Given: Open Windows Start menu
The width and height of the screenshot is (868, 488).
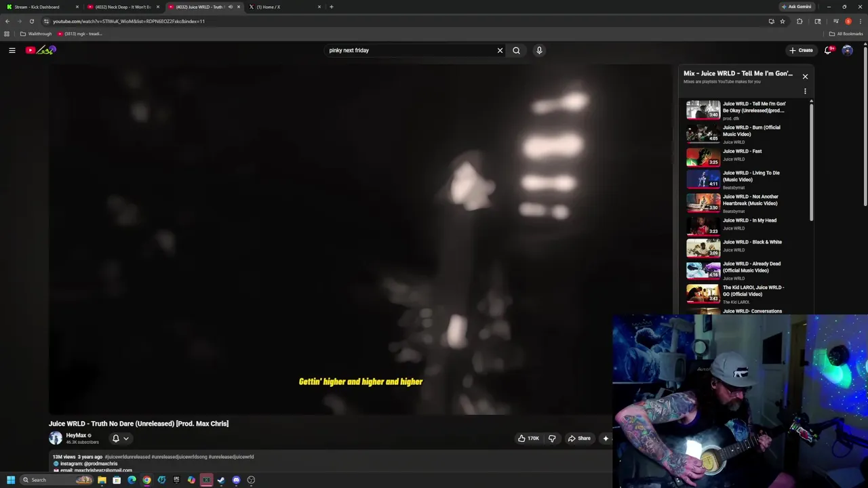Looking at the screenshot, I should point(11,480).
